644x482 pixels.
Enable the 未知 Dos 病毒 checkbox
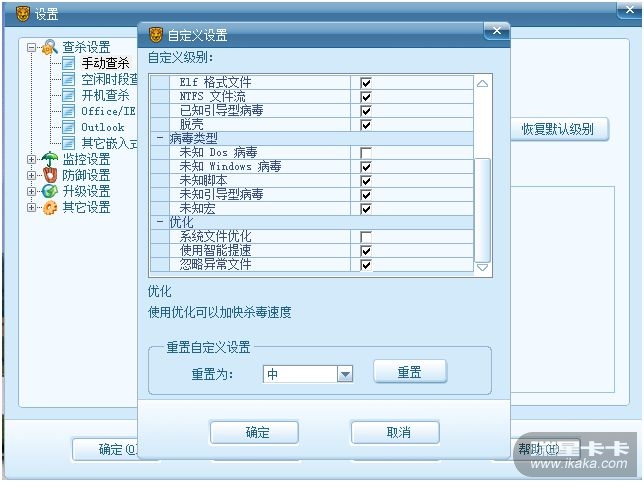tap(366, 153)
